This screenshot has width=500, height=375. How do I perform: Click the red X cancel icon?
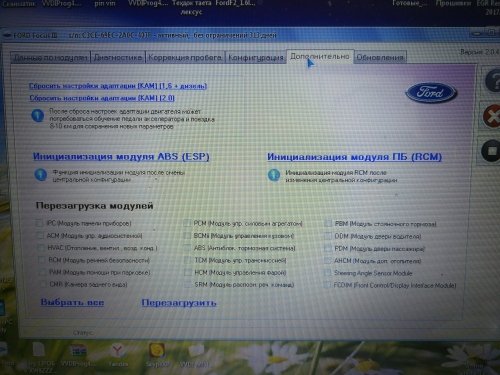coord(492,116)
